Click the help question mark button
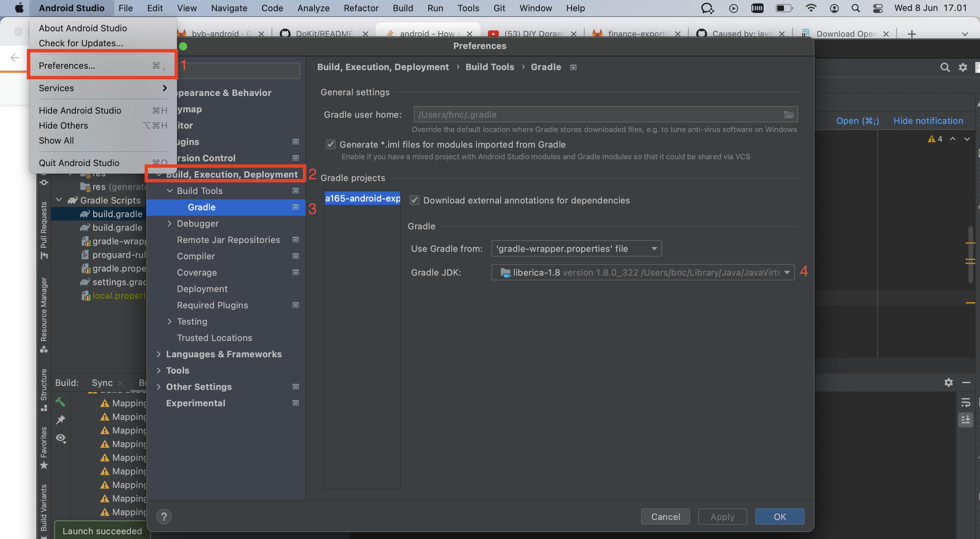 coord(164,517)
